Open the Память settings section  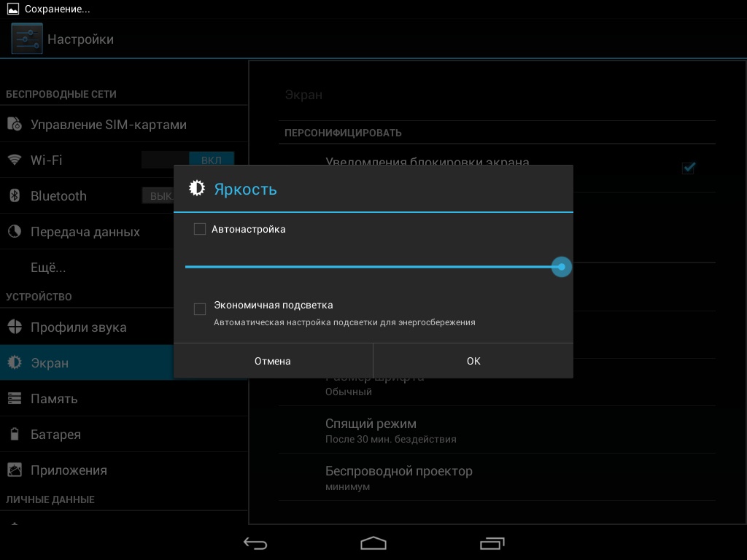click(54, 399)
